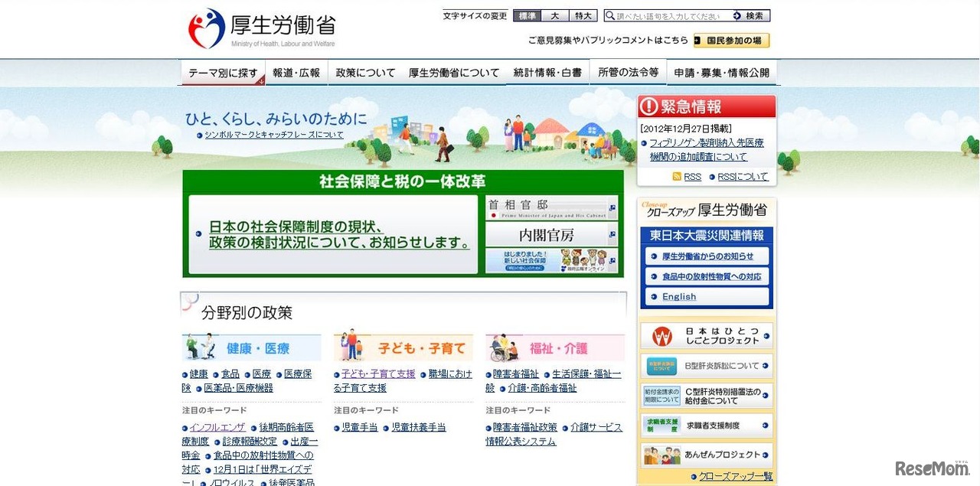
Task: Open the 健康・医療 category heading
Action: click(258, 348)
